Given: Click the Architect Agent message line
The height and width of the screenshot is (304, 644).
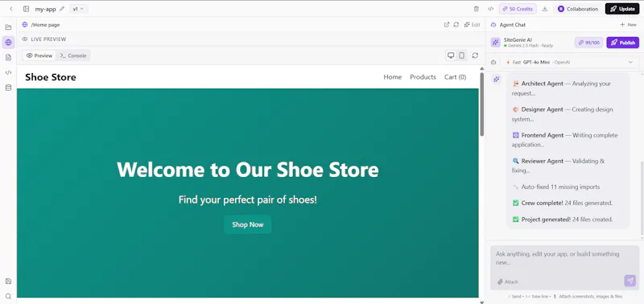Looking at the screenshot, I should point(561,88).
